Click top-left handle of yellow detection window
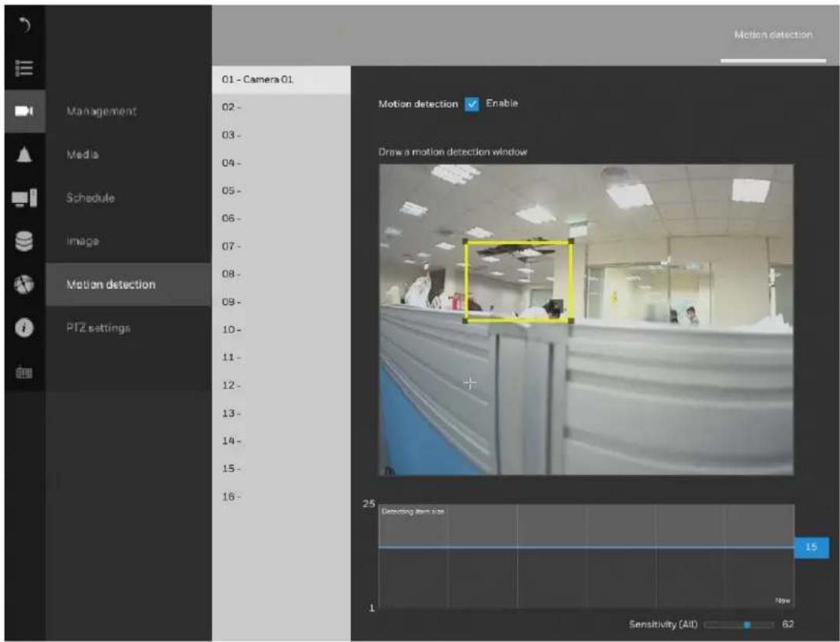Image resolution: width=840 pixels, height=642 pixels. (465, 242)
